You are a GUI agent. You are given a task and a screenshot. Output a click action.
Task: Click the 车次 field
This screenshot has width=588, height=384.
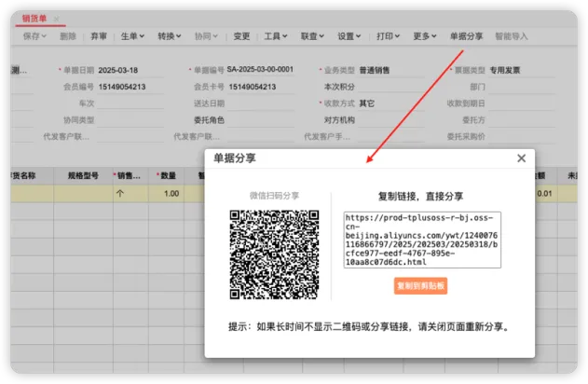130,103
